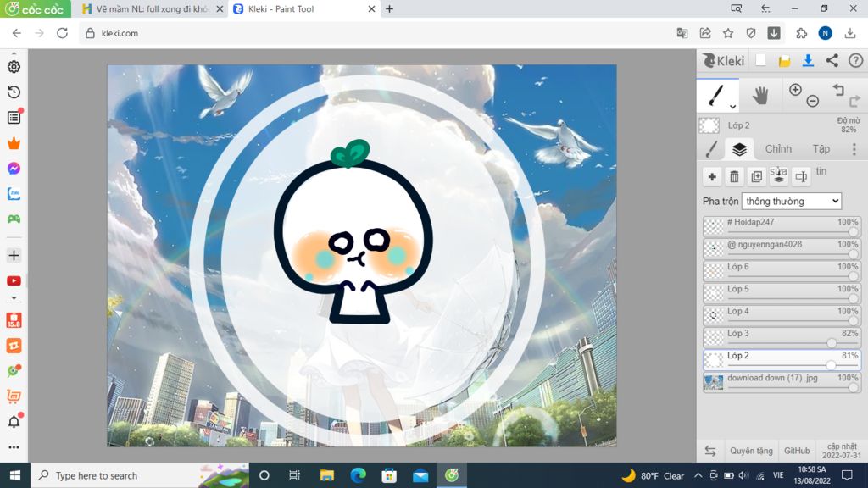Open Messenger from the sidebar
868x488 pixels.
click(x=14, y=169)
